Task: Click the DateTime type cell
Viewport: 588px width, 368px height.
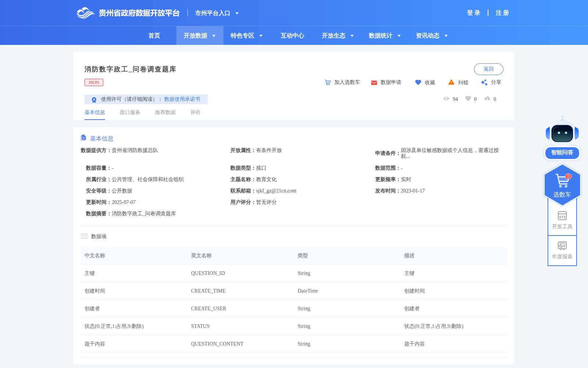Action: click(x=308, y=291)
